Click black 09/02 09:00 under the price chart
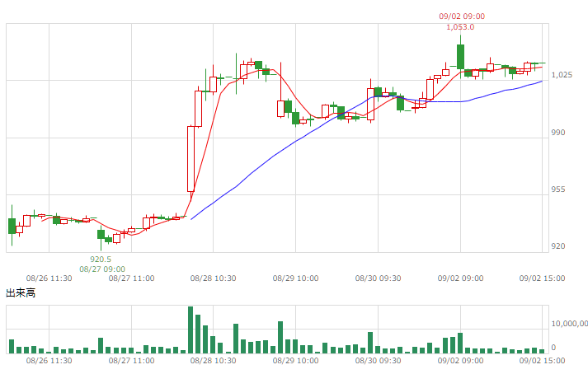Viewport: 588px width, 374px height. click(461, 278)
